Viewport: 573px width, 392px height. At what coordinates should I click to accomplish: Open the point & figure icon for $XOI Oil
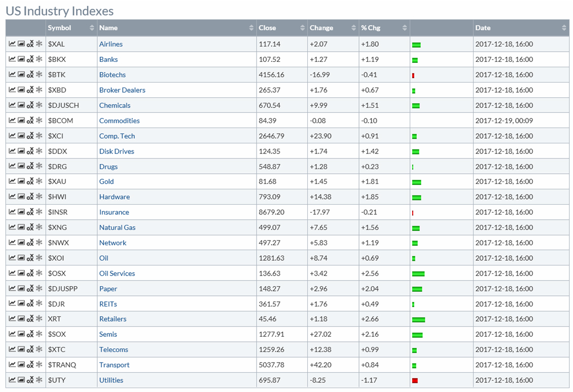tap(30, 258)
